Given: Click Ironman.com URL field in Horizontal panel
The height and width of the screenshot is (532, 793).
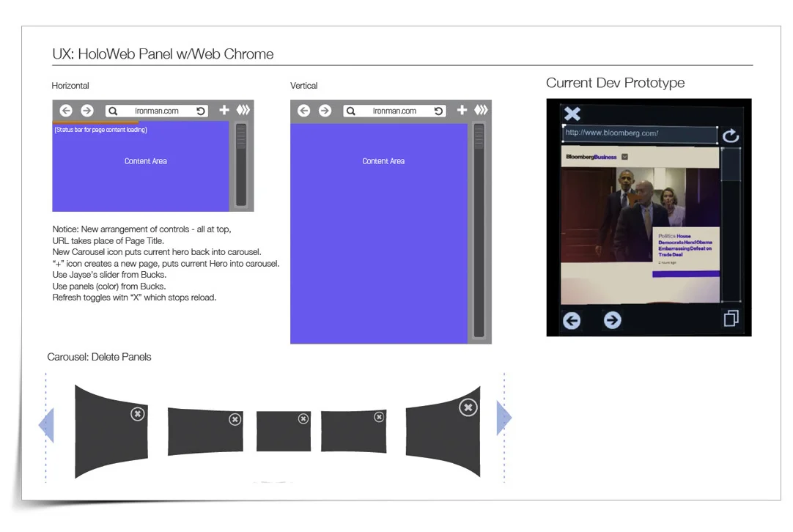Looking at the screenshot, I should point(157,111).
